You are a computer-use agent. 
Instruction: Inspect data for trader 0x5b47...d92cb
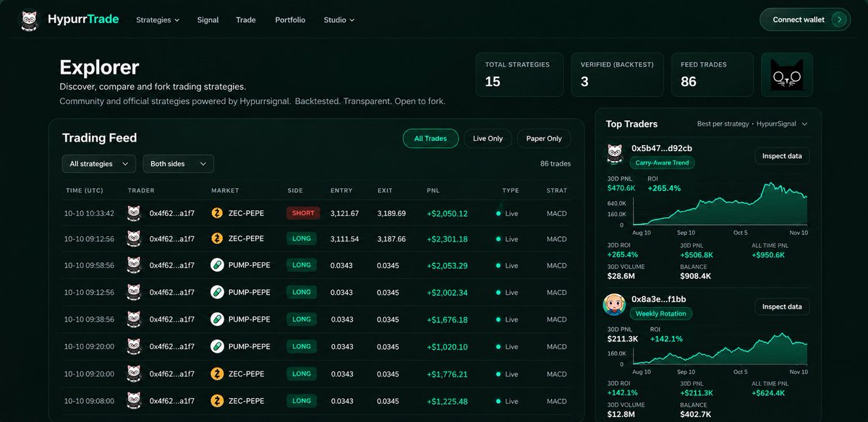tap(782, 156)
